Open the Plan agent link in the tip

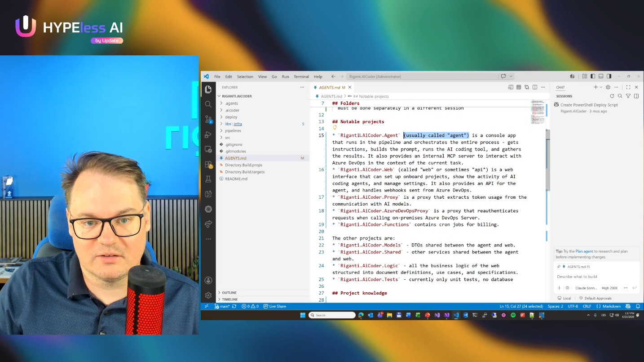coord(584,251)
